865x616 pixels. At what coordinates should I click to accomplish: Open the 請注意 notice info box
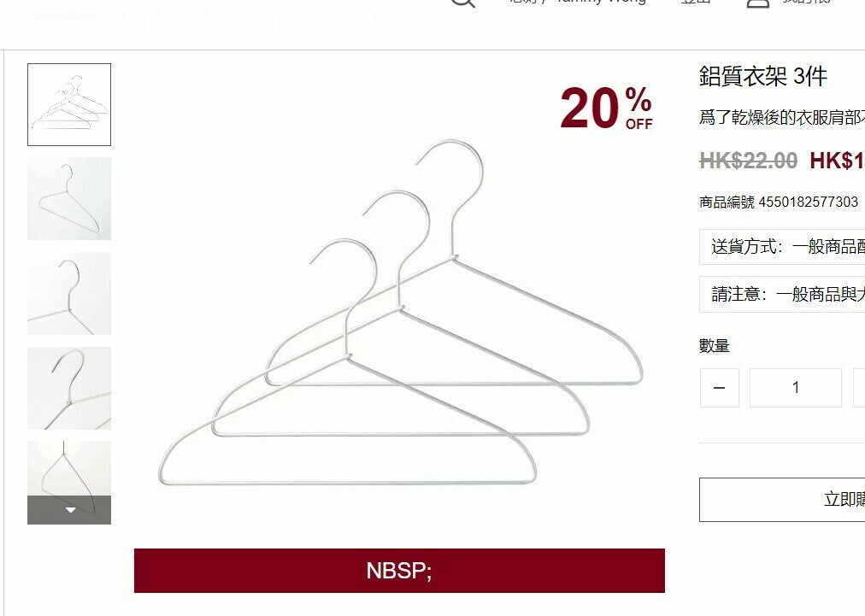(782, 295)
